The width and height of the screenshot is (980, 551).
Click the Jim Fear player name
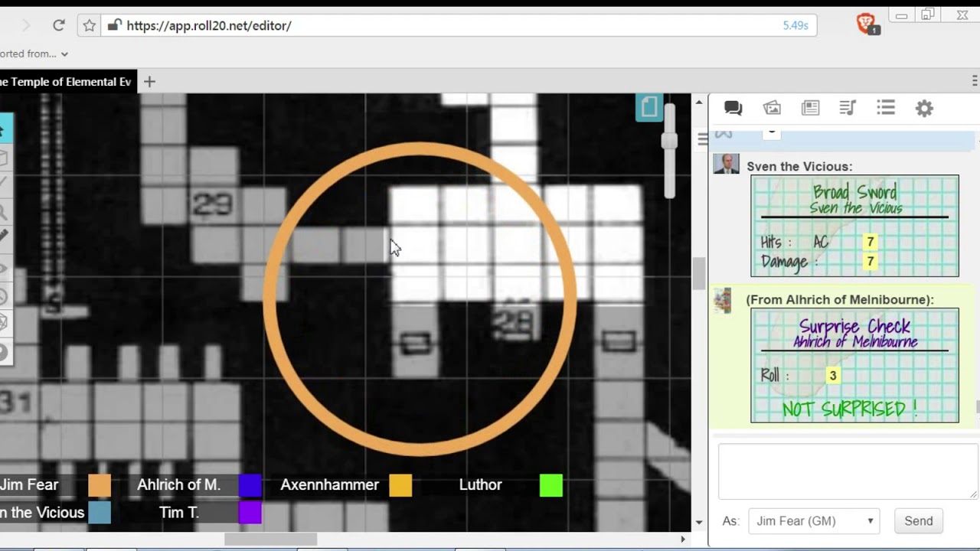click(29, 485)
